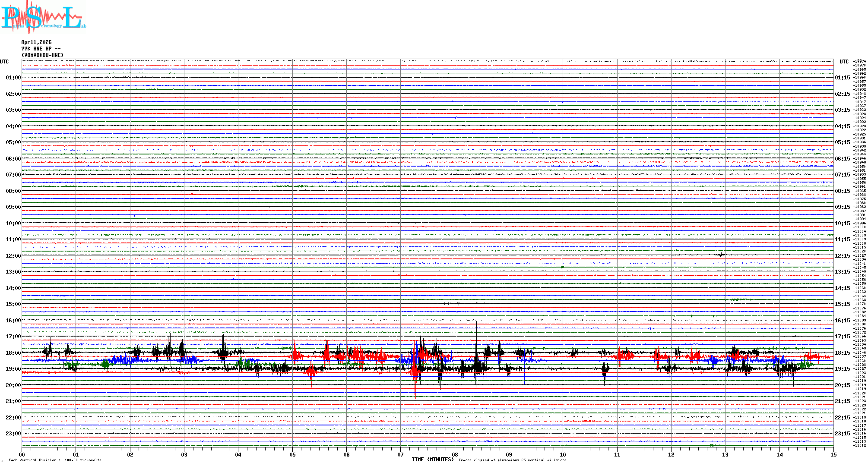
Task: Click the 19:15 time label on the right
Action: tap(842, 369)
